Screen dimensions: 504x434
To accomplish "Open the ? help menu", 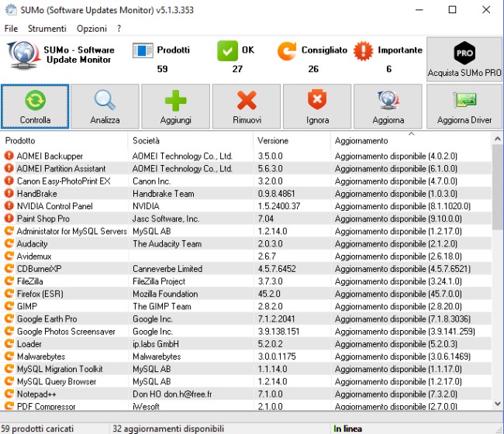I will coord(119,29).
